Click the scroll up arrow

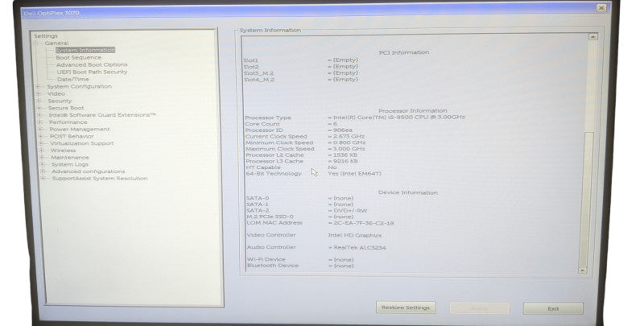[x=593, y=36]
